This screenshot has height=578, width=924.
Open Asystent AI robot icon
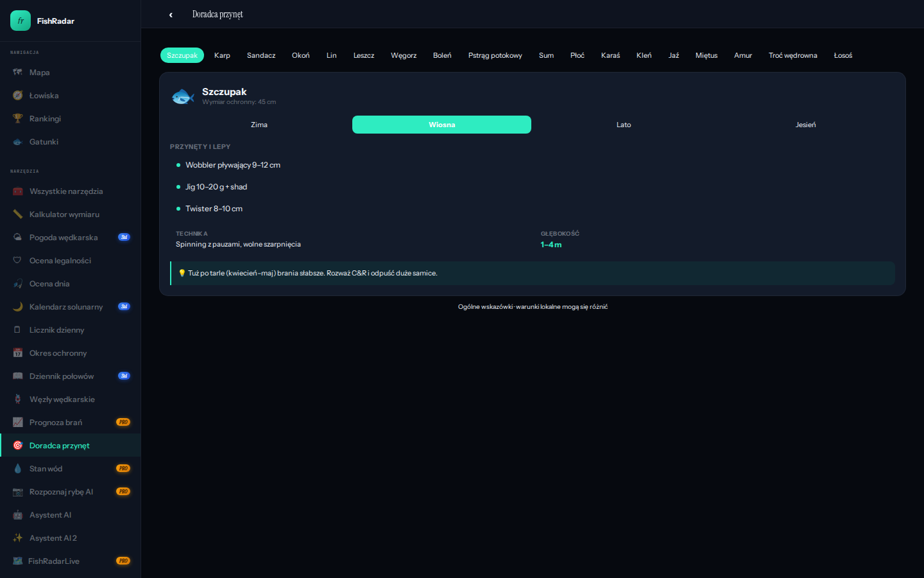point(18,515)
